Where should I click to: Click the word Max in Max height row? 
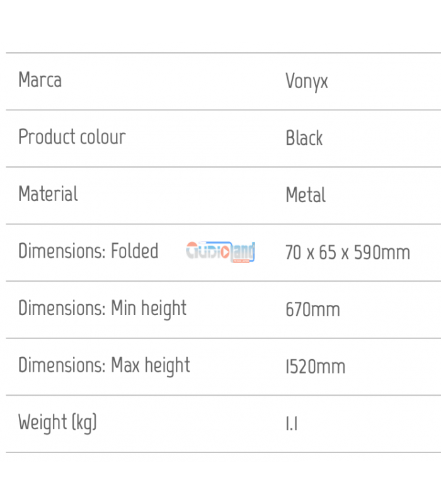[125, 365]
